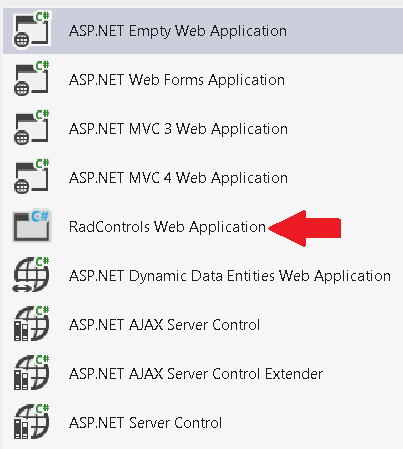Viewport: 403px width, 449px height.
Task: Select 'ASP.NET Empty Web Application' template text
Action: [178, 31]
